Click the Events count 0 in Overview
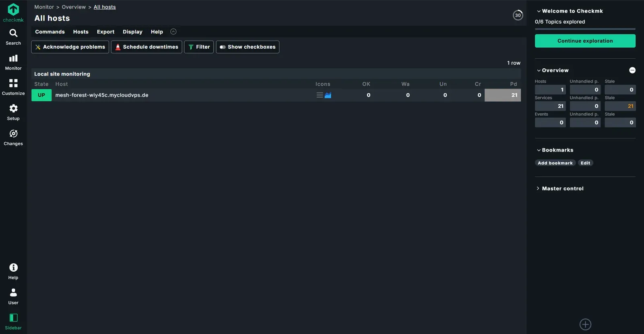This screenshot has width=644, height=334. coord(550,123)
